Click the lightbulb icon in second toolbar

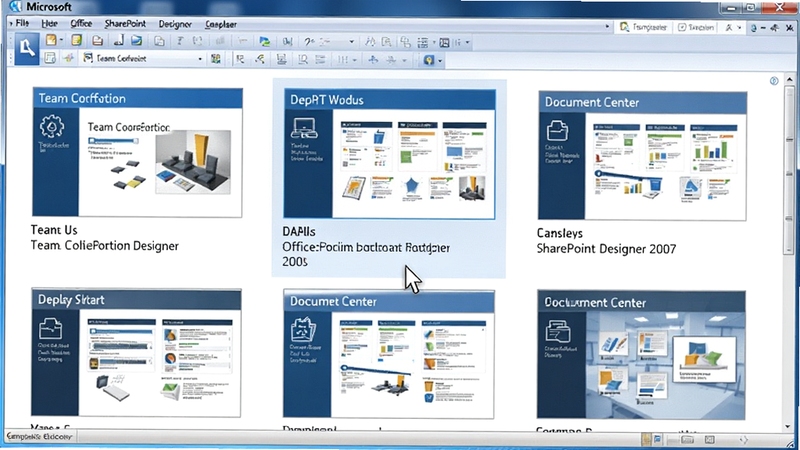429,61
